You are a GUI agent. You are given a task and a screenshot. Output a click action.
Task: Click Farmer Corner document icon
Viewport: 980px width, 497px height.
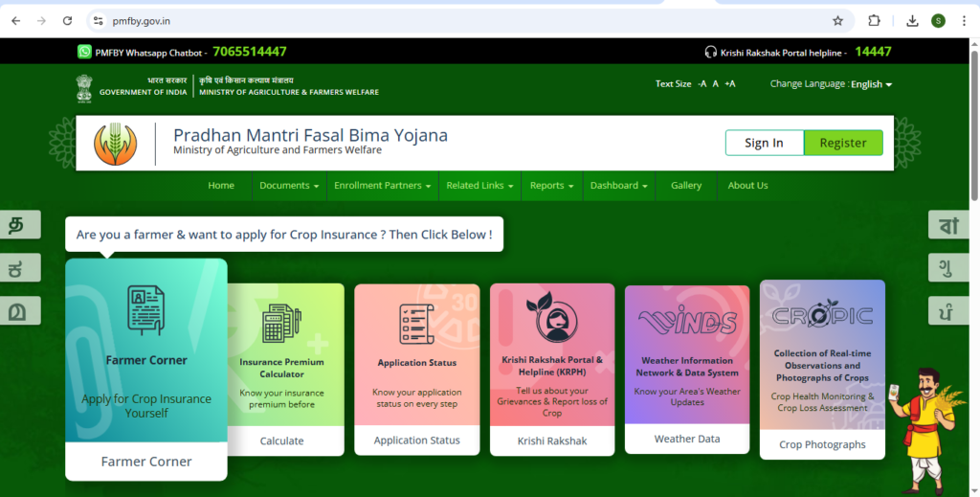click(x=146, y=309)
